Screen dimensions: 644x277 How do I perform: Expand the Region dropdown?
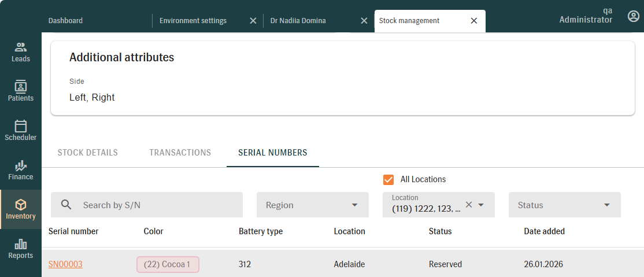coord(354,205)
